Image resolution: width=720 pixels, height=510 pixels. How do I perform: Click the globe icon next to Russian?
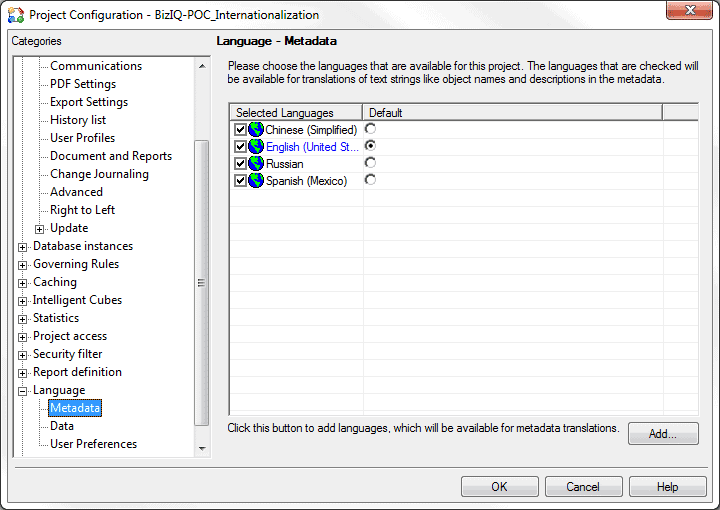coord(256,163)
